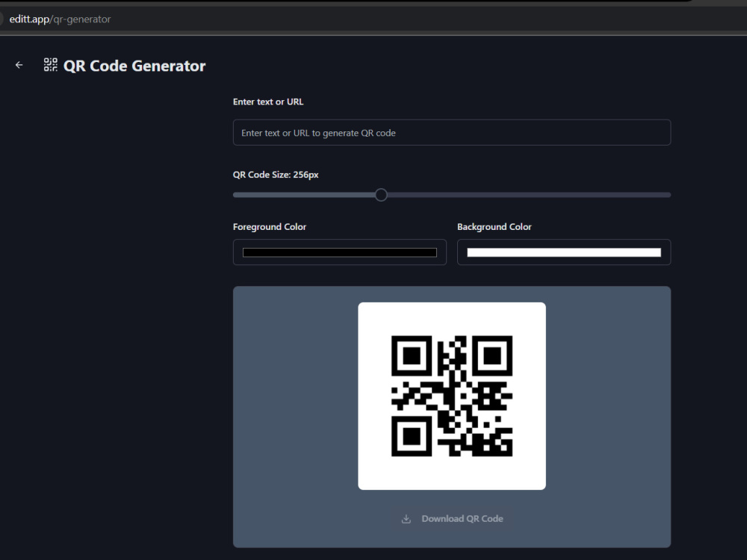Click the 'Background Color' label

[x=494, y=227]
